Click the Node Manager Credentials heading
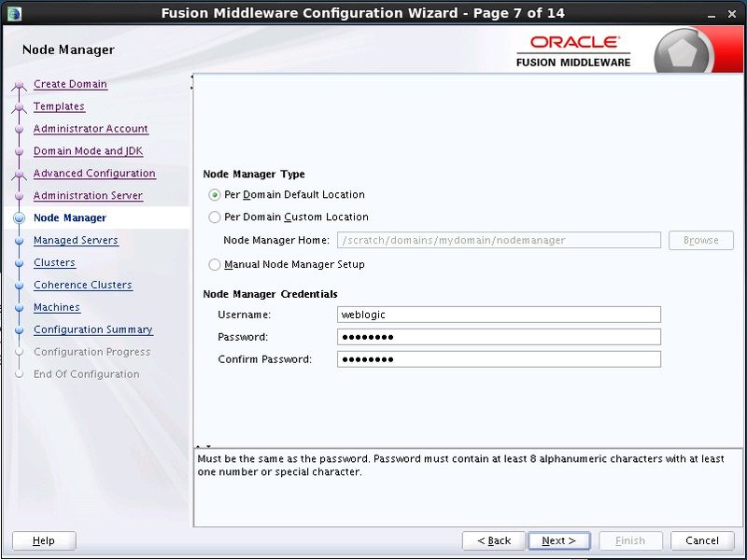This screenshot has height=560, width=747. coord(270,294)
